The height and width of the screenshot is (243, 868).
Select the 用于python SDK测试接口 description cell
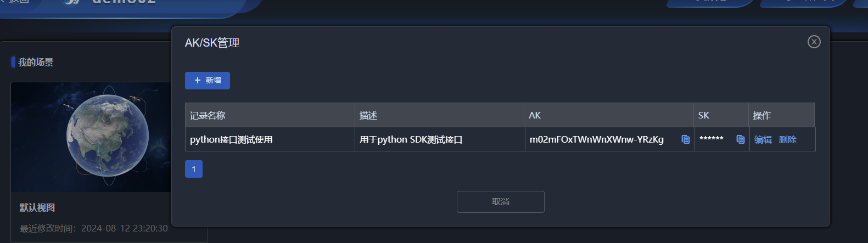click(x=440, y=139)
